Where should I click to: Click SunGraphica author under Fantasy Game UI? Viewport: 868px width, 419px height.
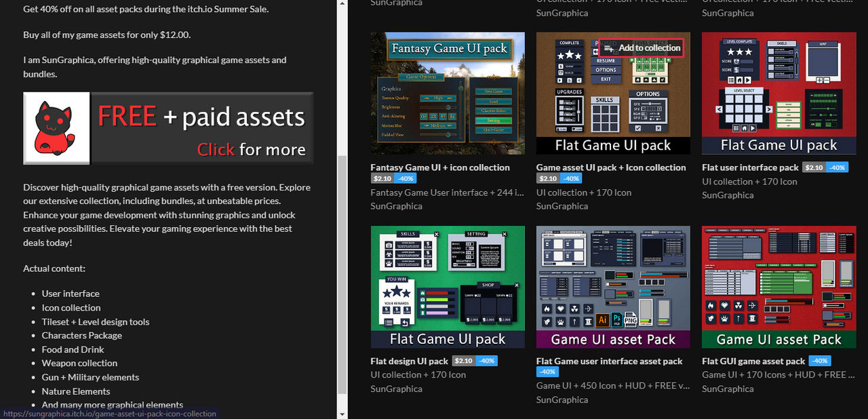coord(397,206)
